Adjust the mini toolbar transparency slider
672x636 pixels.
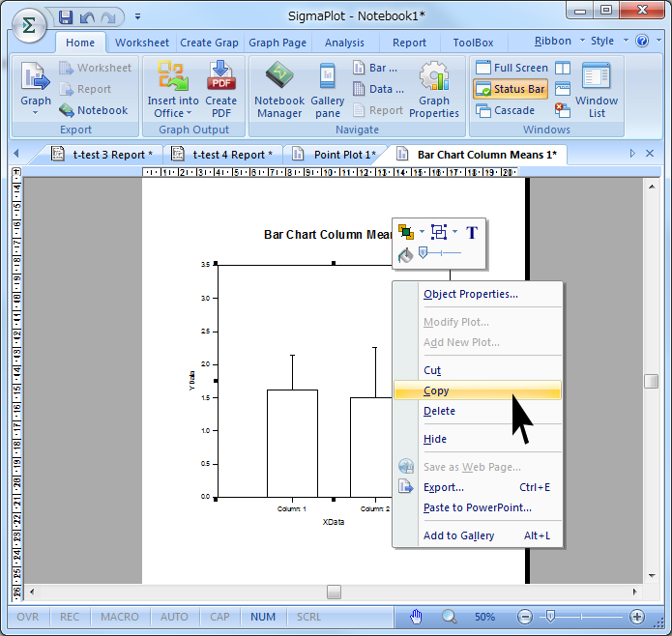click(423, 252)
